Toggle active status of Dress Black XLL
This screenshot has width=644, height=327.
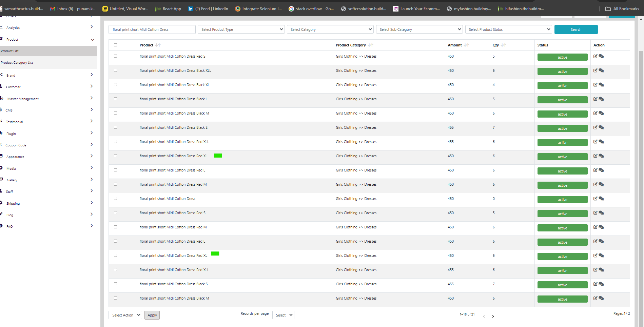[x=562, y=71]
